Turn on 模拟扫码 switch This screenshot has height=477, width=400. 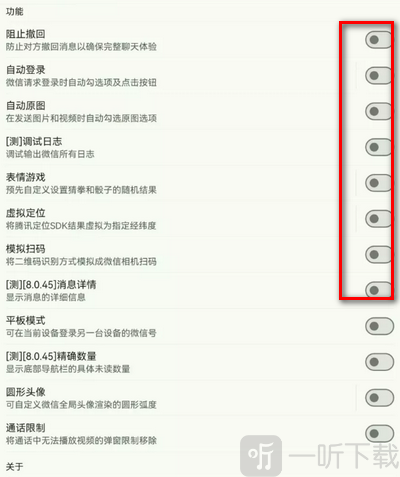click(x=379, y=255)
